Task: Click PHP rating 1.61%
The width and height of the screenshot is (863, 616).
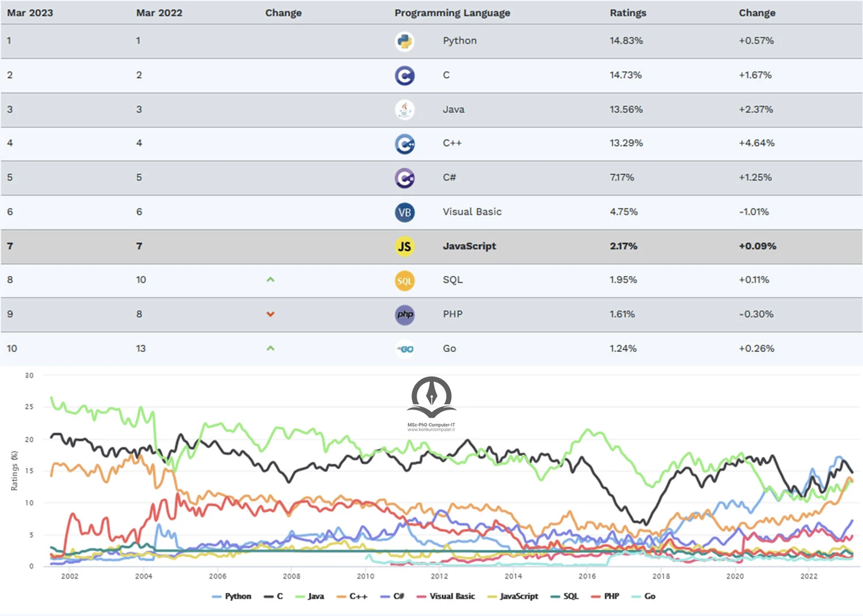Action: (623, 314)
